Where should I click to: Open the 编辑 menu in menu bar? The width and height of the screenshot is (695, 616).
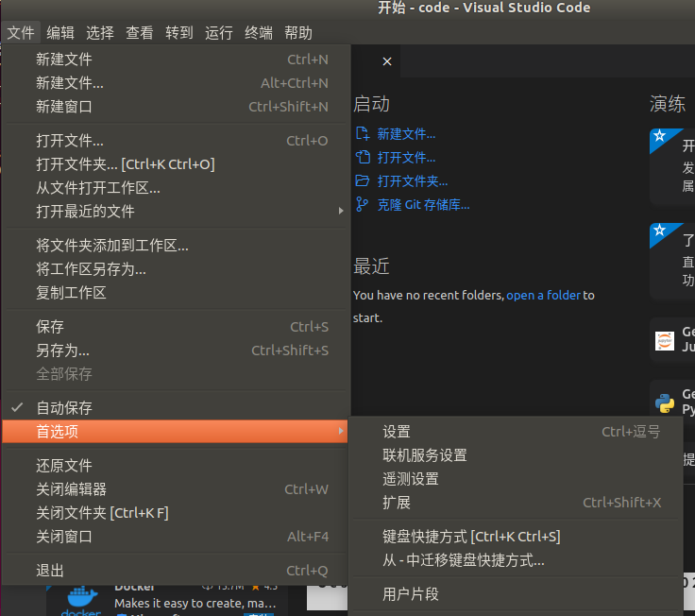pos(60,33)
